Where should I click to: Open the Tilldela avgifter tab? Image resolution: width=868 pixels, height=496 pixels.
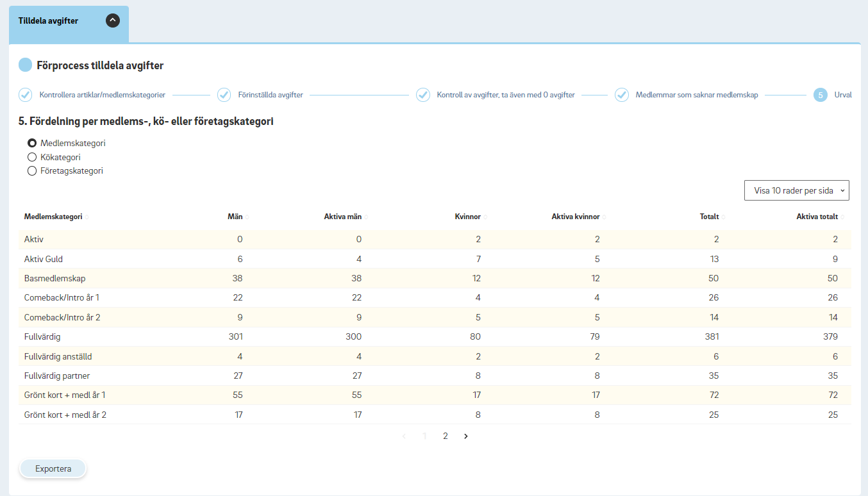(69, 24)
